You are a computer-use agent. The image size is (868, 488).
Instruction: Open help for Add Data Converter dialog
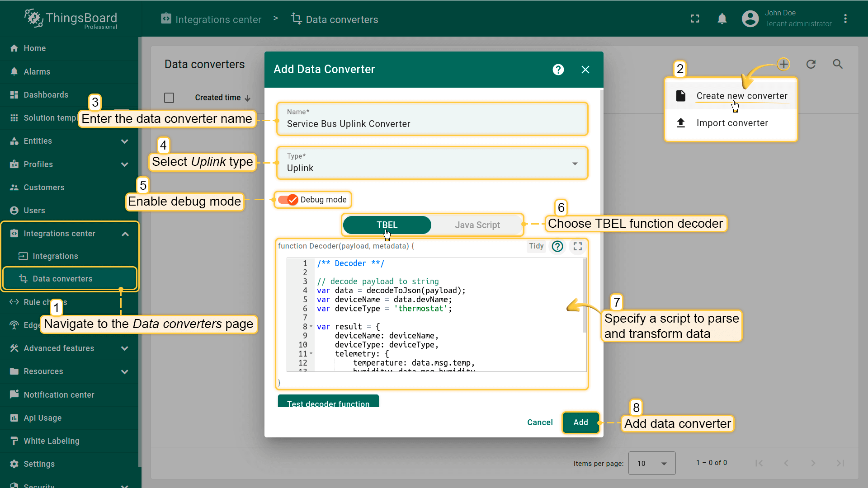(558, 70)
